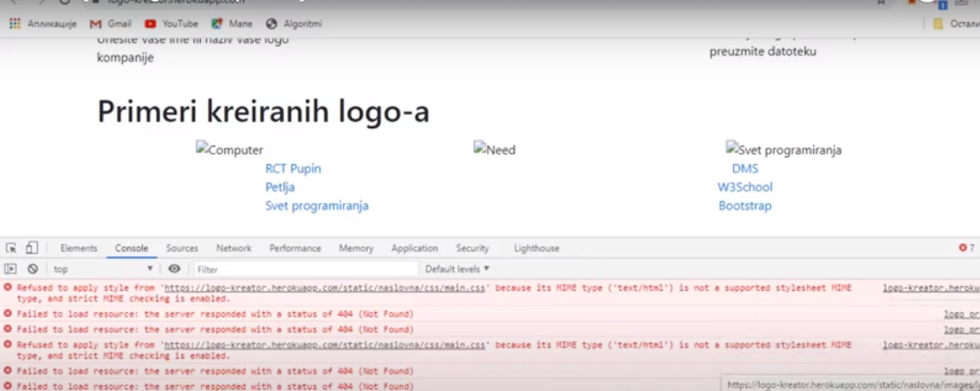
Task: Click the broken Svet programiranja image
Action: [784, 150]
